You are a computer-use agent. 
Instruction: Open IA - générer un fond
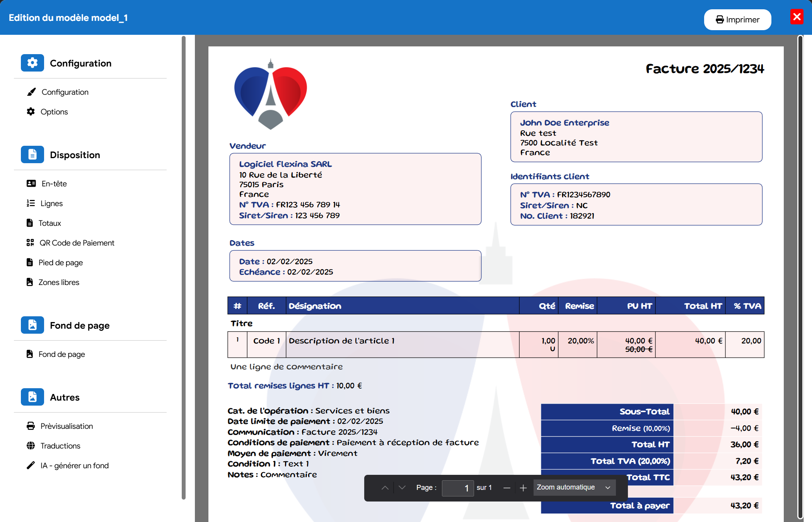(x=75, y=466)
